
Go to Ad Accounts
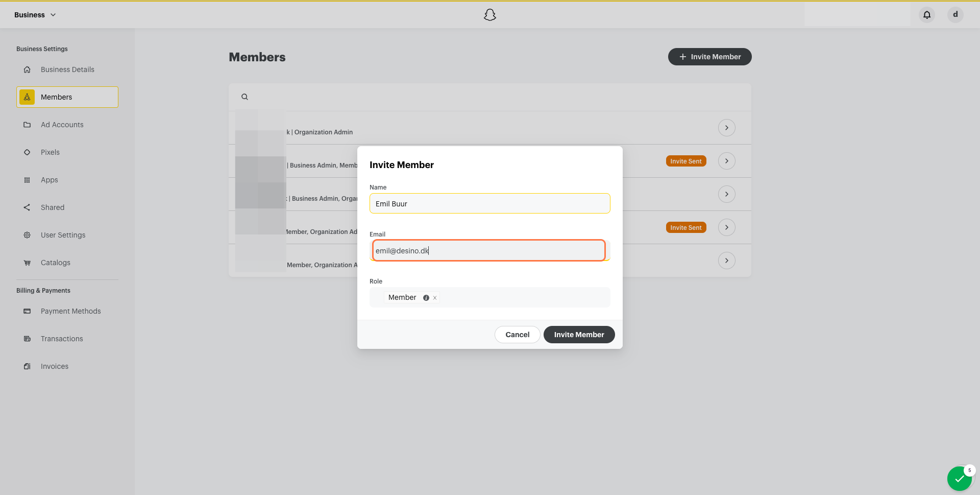coord(67,125)
